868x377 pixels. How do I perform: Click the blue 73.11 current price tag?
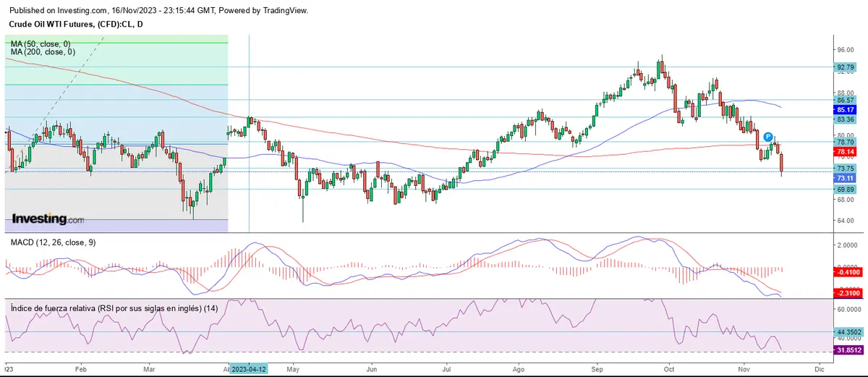point(846,178)
